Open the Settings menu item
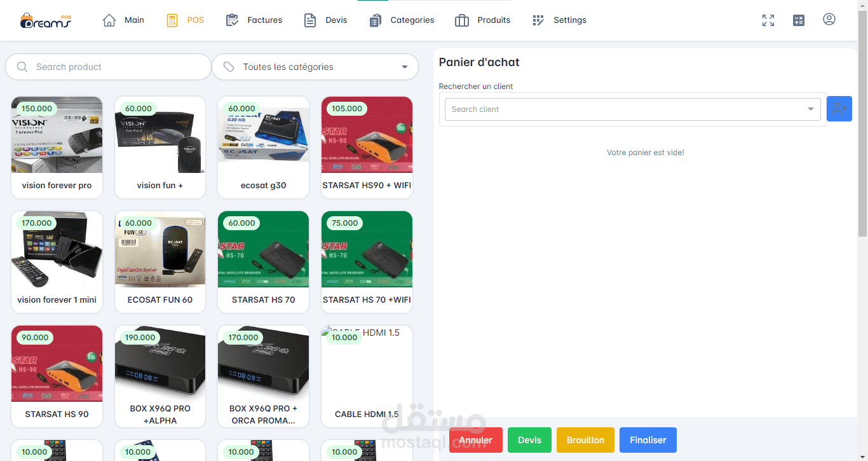 [x=559, y=20]
